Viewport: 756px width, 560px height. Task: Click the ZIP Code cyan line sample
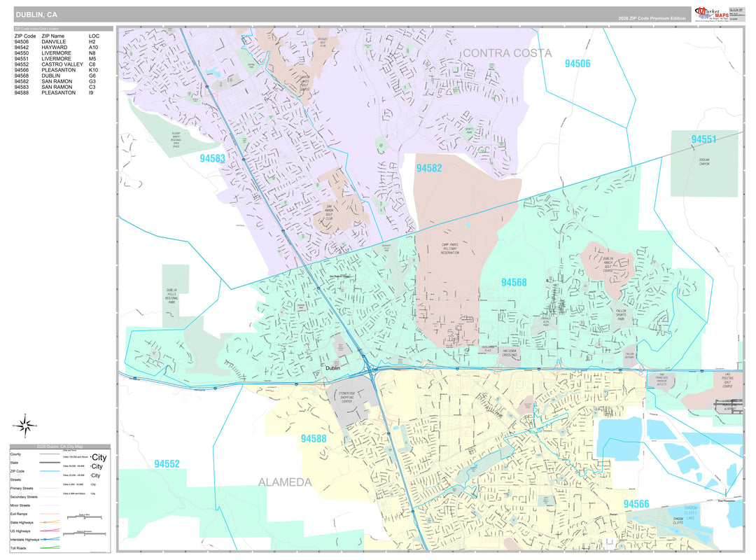point(50,471)
